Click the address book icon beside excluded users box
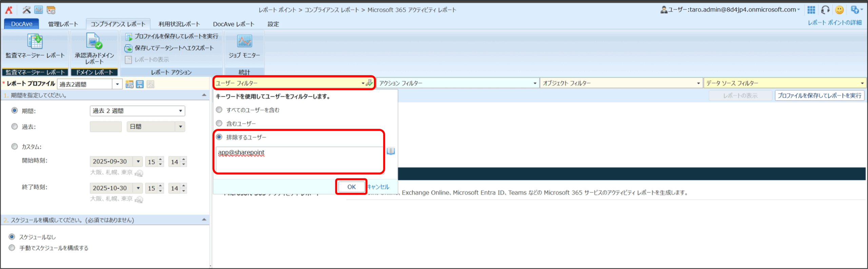868x269 pixels. 391,151
